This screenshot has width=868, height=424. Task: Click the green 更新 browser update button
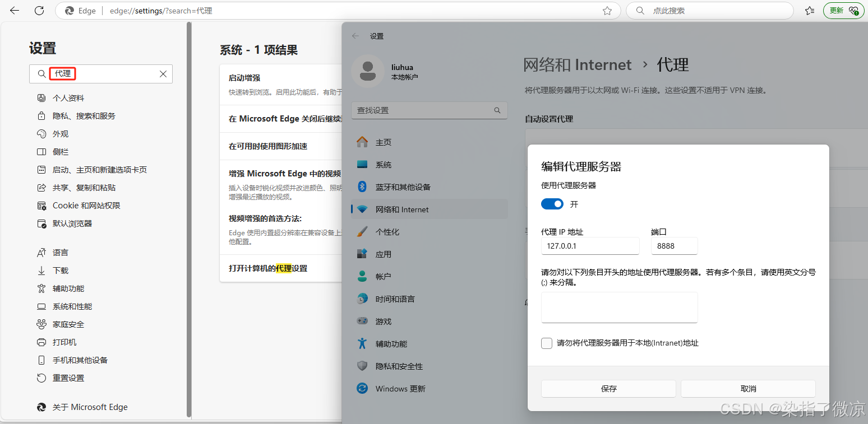[x=843, y=11]
